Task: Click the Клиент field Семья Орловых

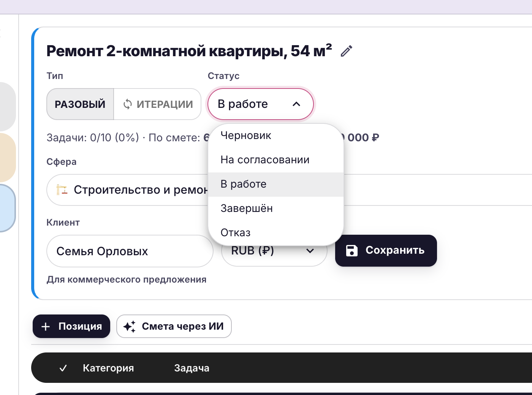Action: click(130, 251)
